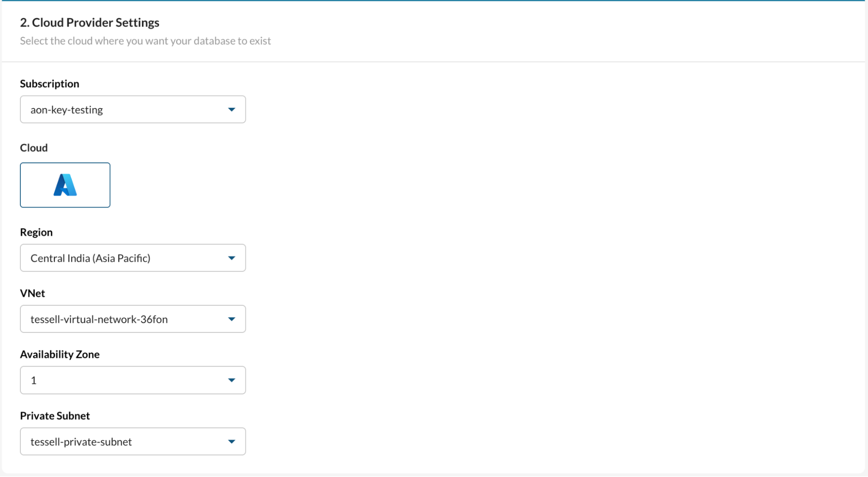Image resolution: width=868 pixels, height=477 pixels.
Task: Click the Private Subnet field label
Action: [x=55, y=416]
